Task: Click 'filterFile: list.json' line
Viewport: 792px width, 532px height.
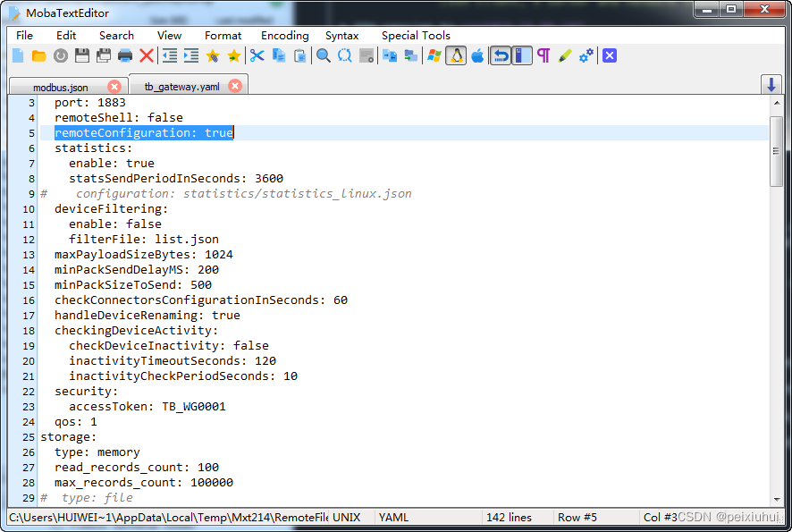Action: (x=143, y=239)
